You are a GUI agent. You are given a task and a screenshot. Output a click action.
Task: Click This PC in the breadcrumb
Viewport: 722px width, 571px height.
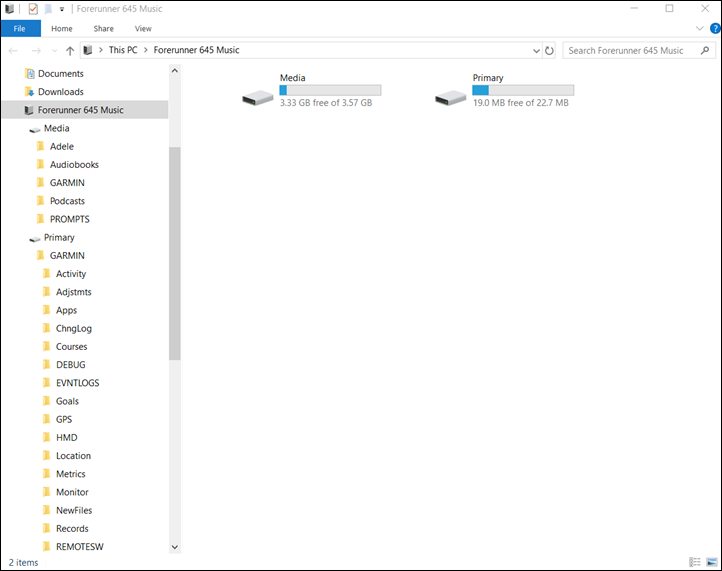pyautogui.click(x=123, y=50)
